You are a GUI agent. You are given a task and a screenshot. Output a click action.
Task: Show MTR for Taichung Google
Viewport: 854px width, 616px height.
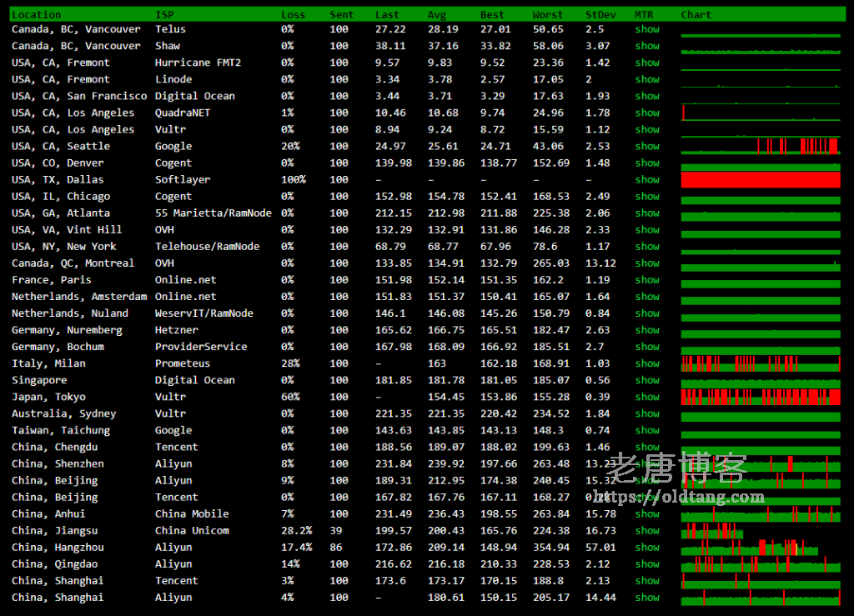coord(647,430)
